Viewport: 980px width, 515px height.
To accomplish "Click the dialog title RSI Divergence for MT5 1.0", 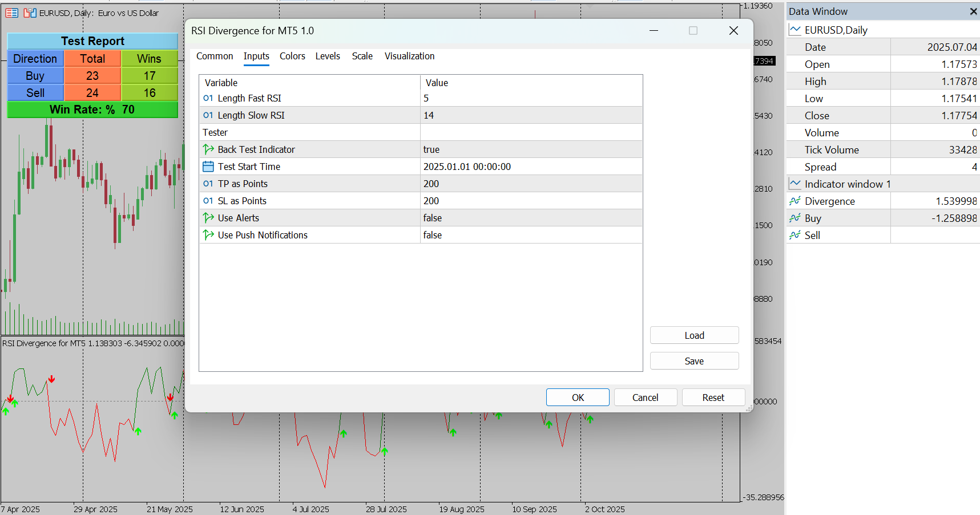I will (x=252, y=31).
